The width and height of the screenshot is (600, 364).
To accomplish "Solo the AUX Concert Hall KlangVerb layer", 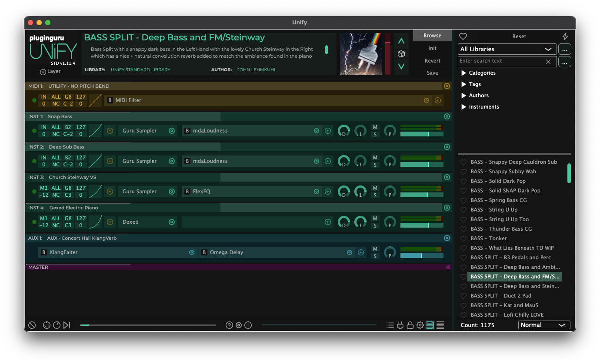I will (375, 256).
